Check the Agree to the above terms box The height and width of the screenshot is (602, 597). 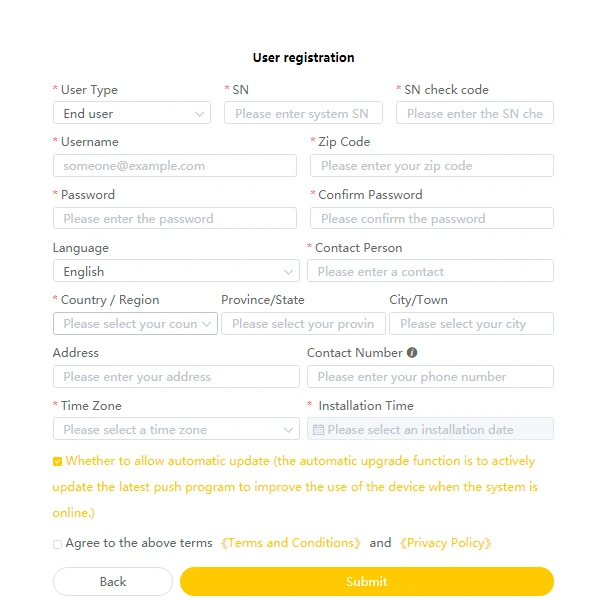[57, 544]
